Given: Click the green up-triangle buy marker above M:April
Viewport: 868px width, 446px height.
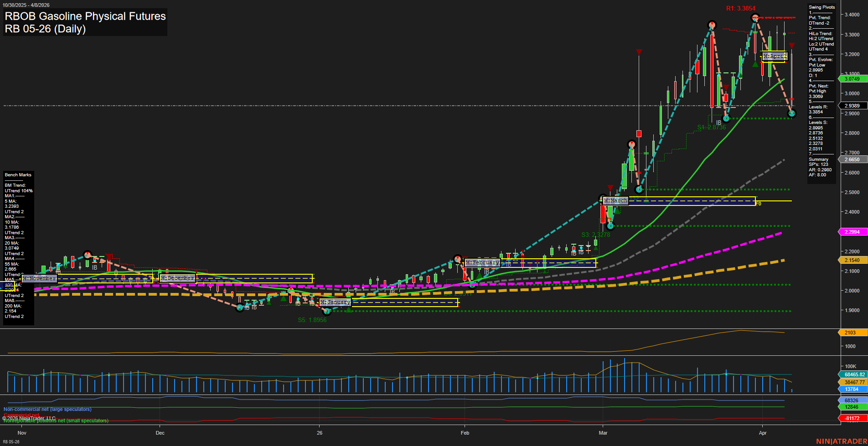Looking at the screenshot, I should (x=755, y=64).
